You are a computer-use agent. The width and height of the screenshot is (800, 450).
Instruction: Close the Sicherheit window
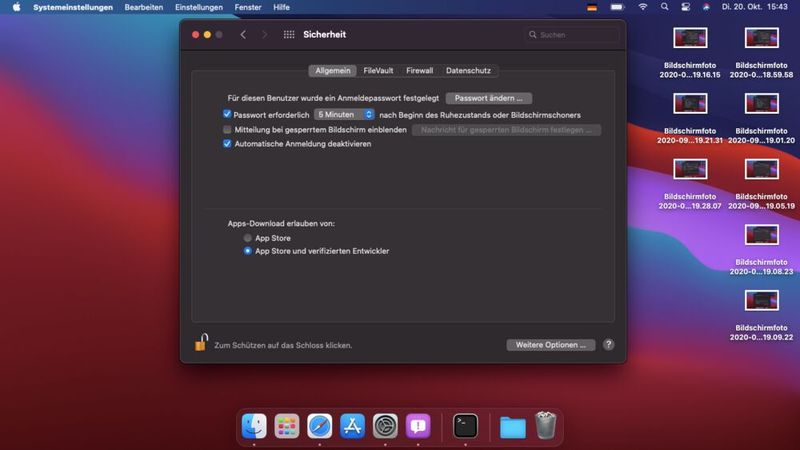click(195, 35)
